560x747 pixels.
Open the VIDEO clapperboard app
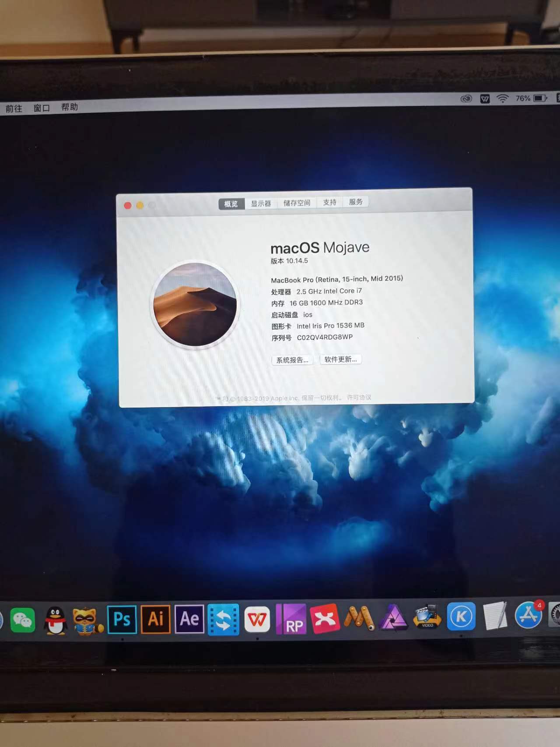pos(427,617)
